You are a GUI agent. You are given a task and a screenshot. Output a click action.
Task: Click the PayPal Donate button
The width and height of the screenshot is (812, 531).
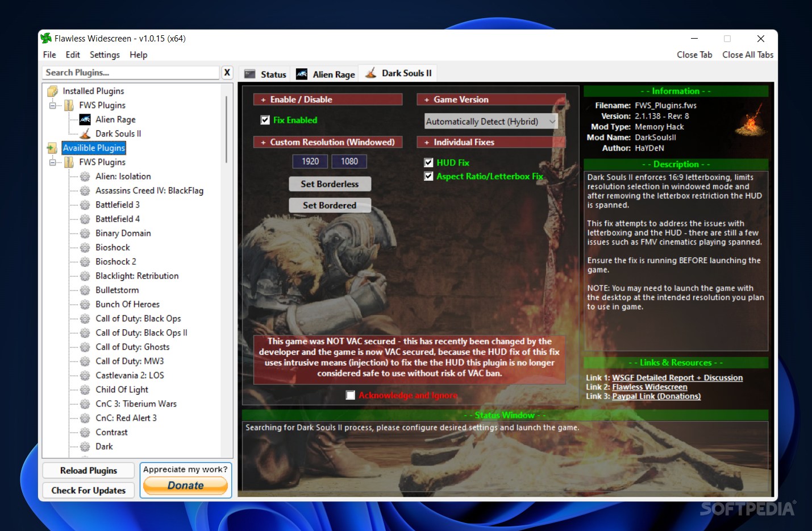185,486
